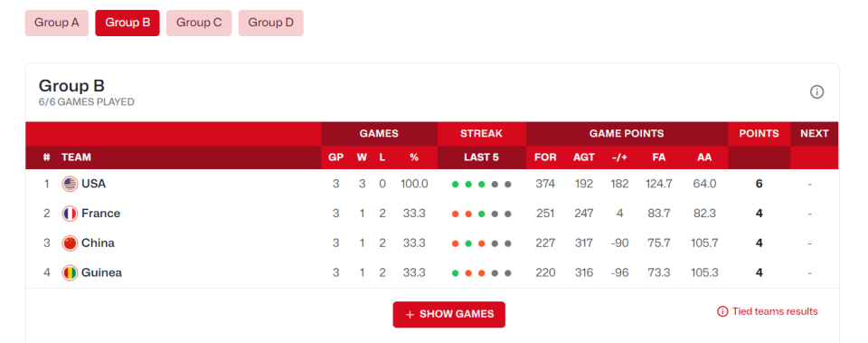
Task: Click USA's first green streak dot
Action: tap(455, 184)
